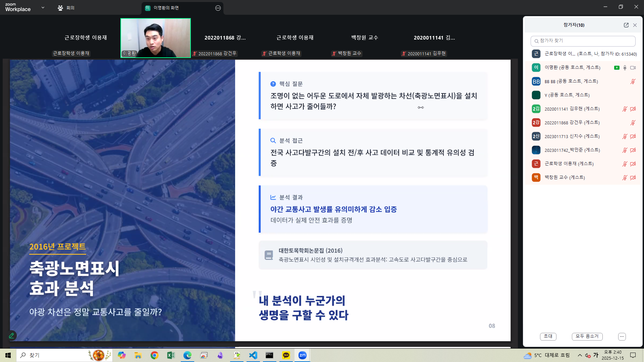Viewport: 644px width, 362px height.
Task: Click the pencil annotation icon on shared screen
Action: point(11,336)
